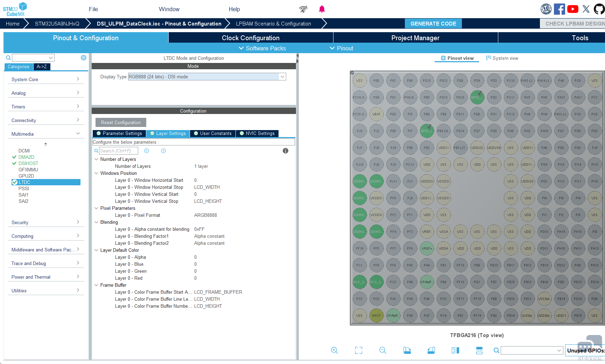Switch to System view
The width and height of the screenshot is (605, 364).
502,58
